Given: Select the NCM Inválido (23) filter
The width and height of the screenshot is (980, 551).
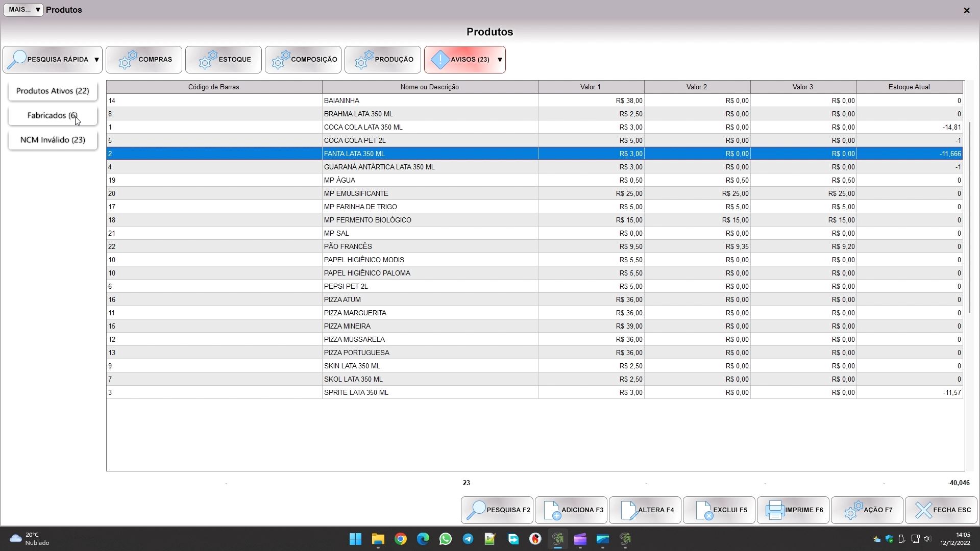Looking at the screenshot, I should 53,140.
